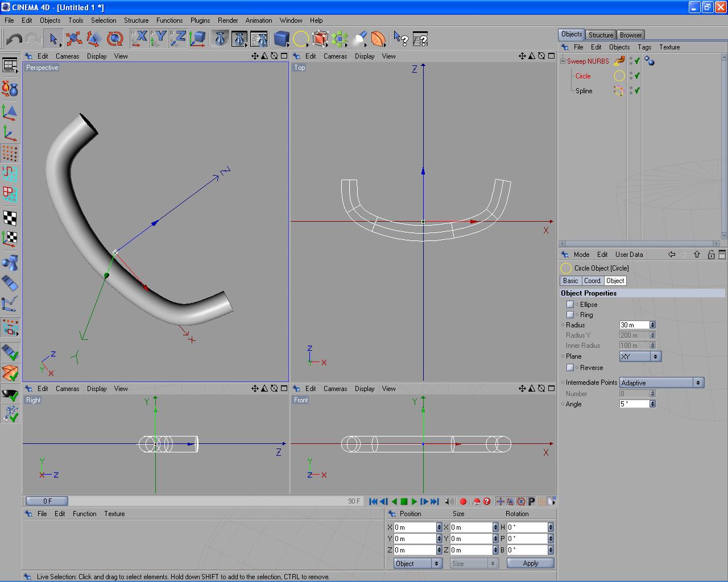Enable the Reverse checkbox
The height and width of the screenshot is (582, 728).
click(x=570, y=368)
